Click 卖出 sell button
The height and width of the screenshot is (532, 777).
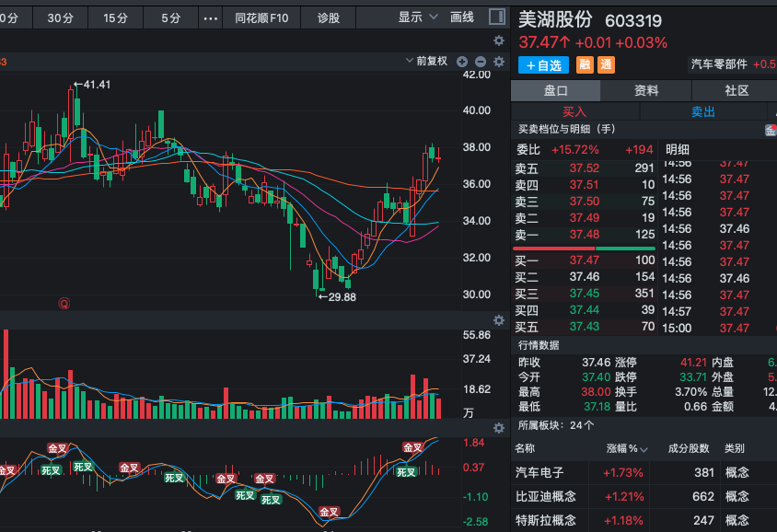pyautogui.click(x=703, y=111)
